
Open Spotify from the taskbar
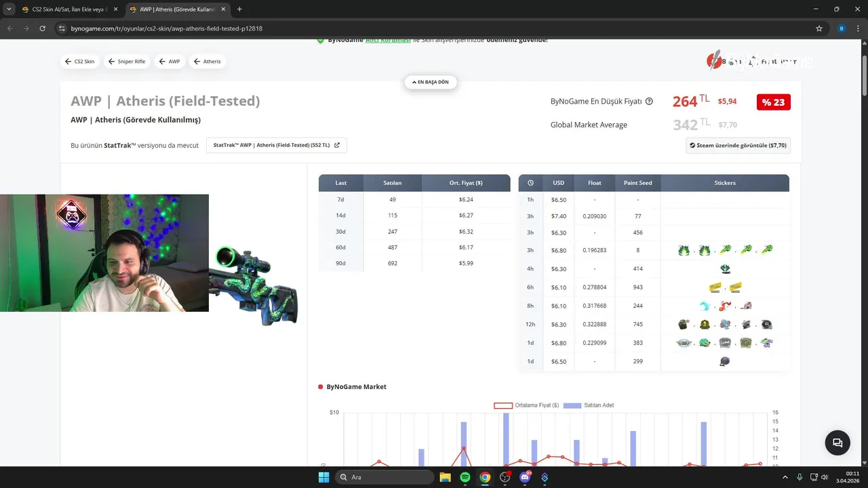coord(465,477)
